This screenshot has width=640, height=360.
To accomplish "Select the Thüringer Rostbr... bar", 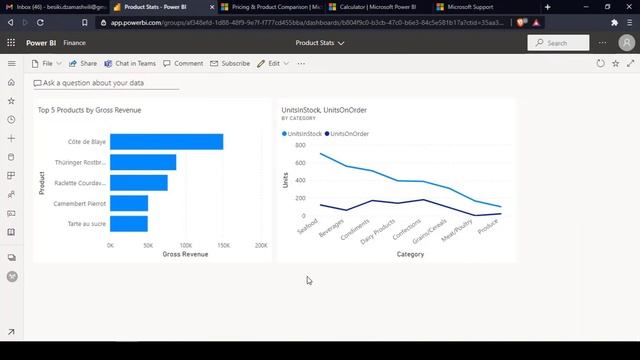I will [x=143, y=162].
